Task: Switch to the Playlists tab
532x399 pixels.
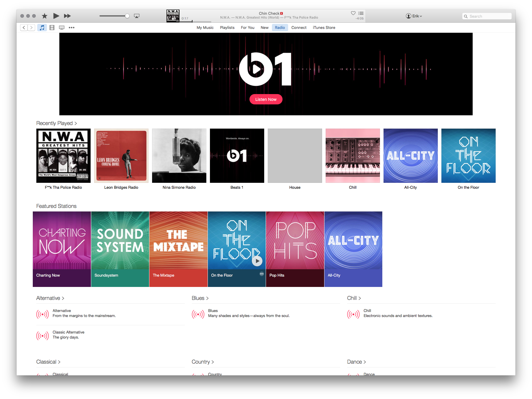Action: point(227,27)
